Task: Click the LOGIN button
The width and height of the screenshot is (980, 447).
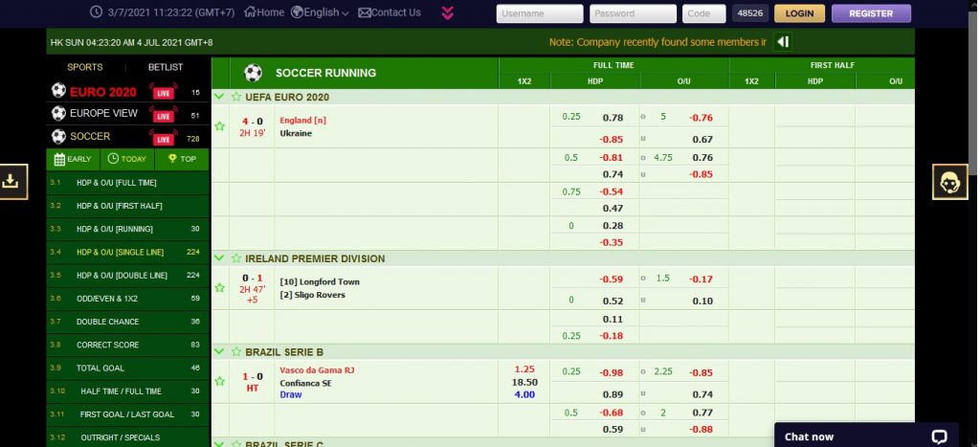Action: click(799, 13)
